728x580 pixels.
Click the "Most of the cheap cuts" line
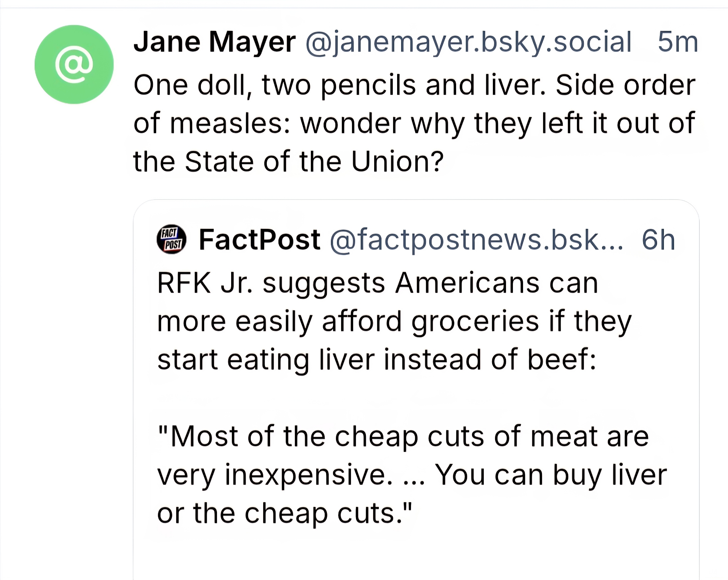[403, 436]
